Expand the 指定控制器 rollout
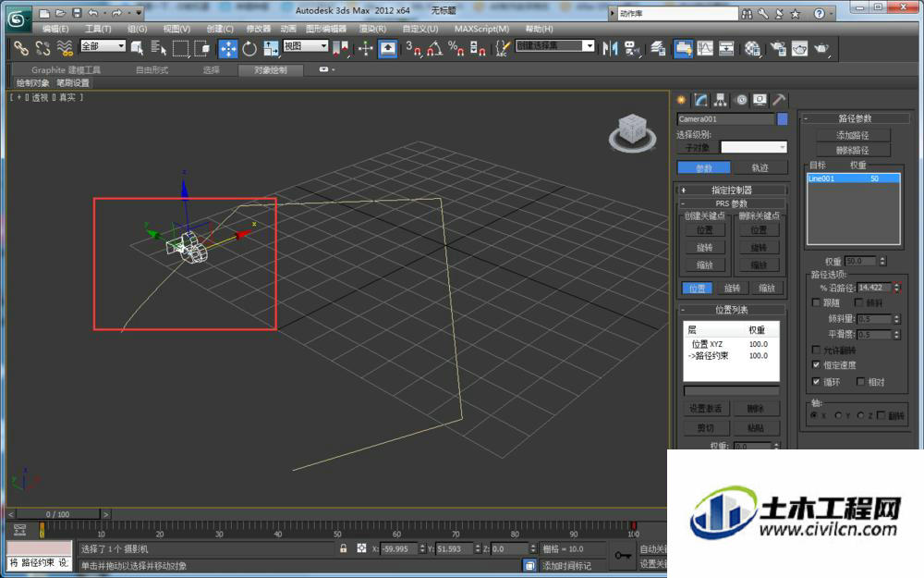The height and width of the screenshot is (578, 924). click(x=731, y=190)
